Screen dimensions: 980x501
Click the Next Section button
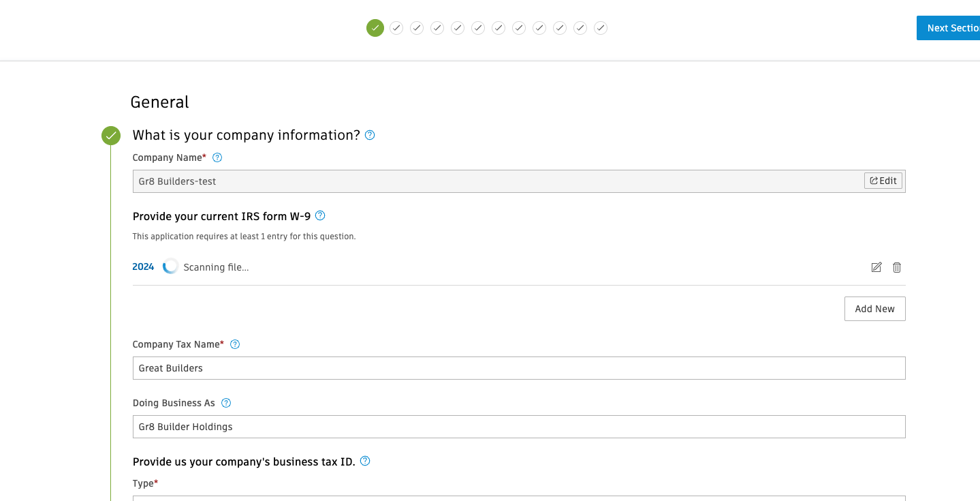(x=948, y=28)
